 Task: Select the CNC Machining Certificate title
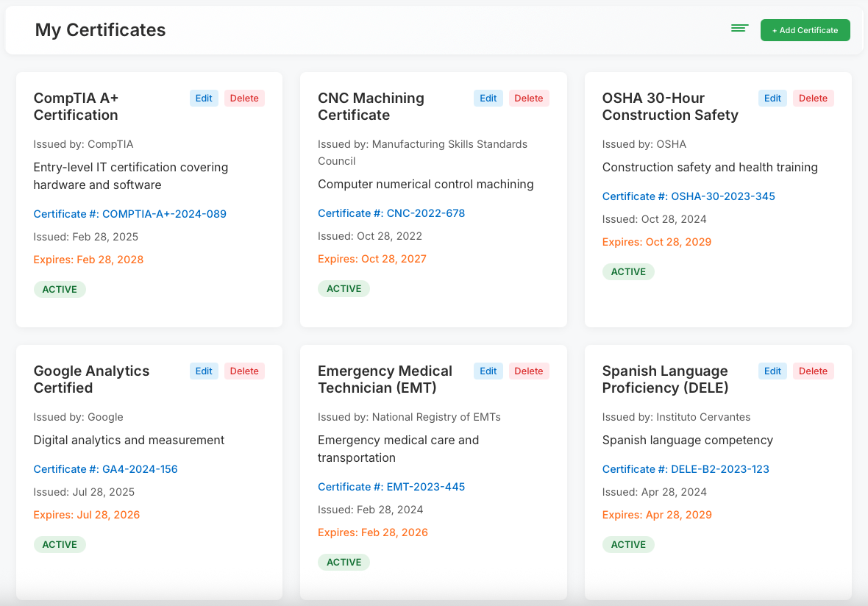[371, 106]
